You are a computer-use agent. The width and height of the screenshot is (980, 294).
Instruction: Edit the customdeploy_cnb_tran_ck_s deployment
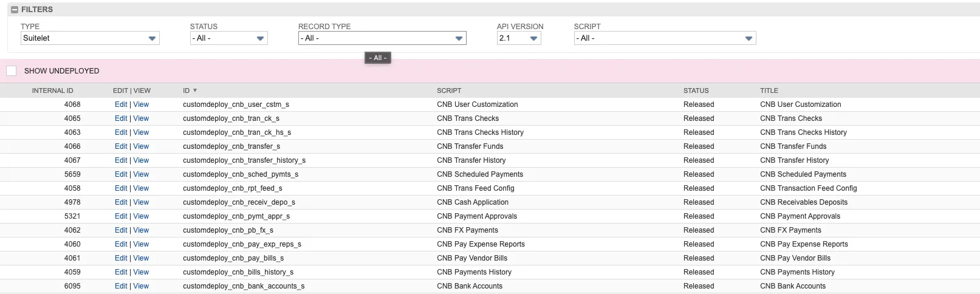pyautogui.click(x=121, y=118)
